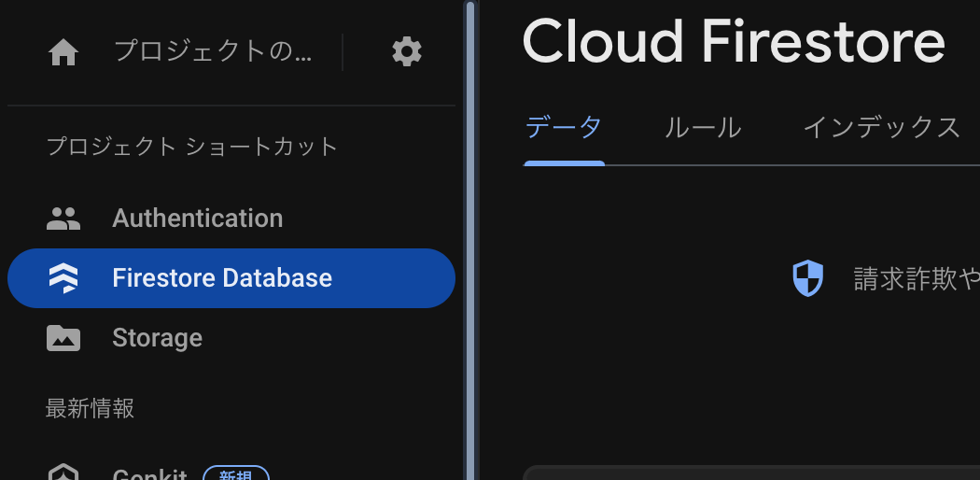Click the Authentication people icon
980x480 pixels.
[63, 219]
